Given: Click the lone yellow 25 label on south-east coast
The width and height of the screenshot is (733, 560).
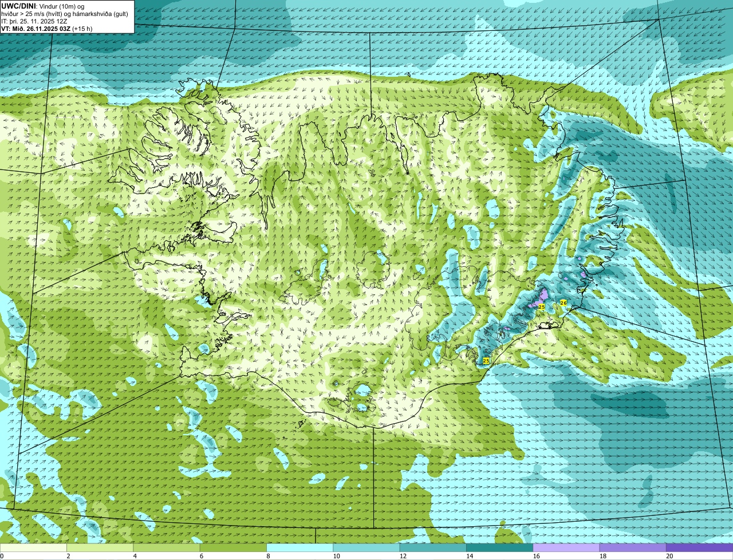Looking at the screenshot, I should pyautogui.click(x=486, y=361).
